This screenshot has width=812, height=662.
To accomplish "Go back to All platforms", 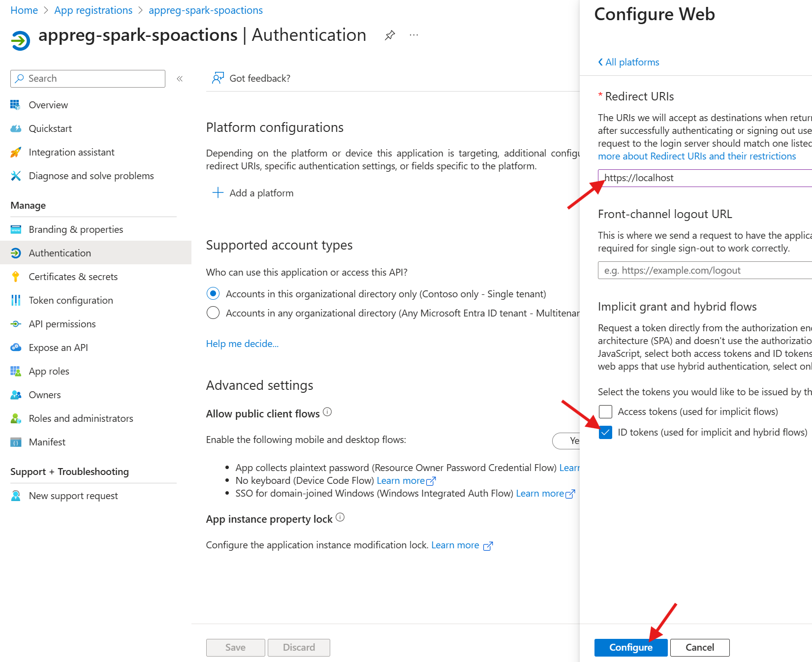I will tap(628, 62).
